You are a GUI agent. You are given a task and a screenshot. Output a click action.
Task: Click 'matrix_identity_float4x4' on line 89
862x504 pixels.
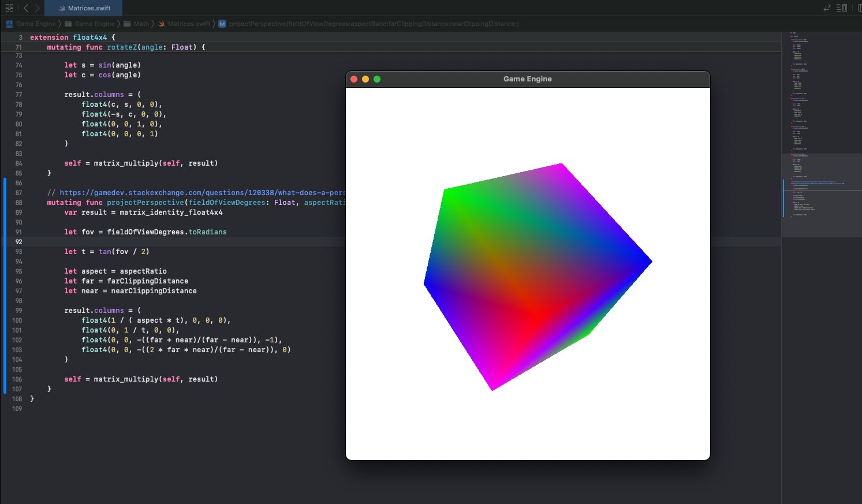click(171, 212)
